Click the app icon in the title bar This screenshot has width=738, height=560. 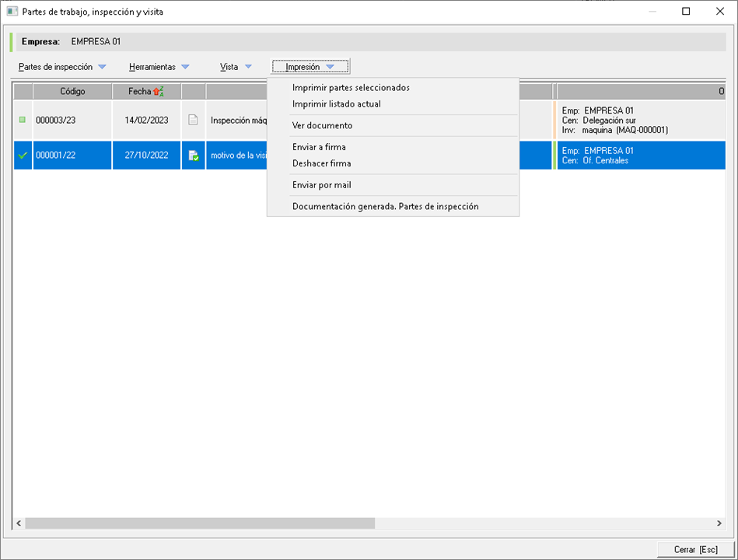12,12
